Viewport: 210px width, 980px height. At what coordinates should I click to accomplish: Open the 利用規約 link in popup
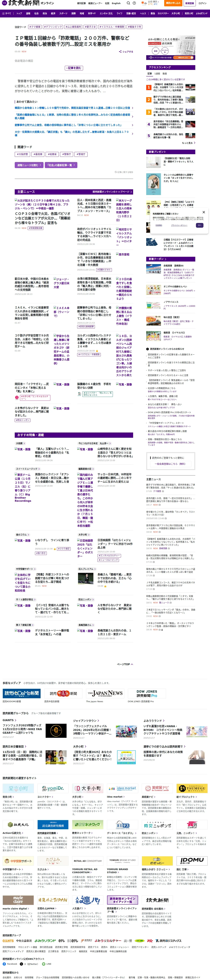coord(159,225)
